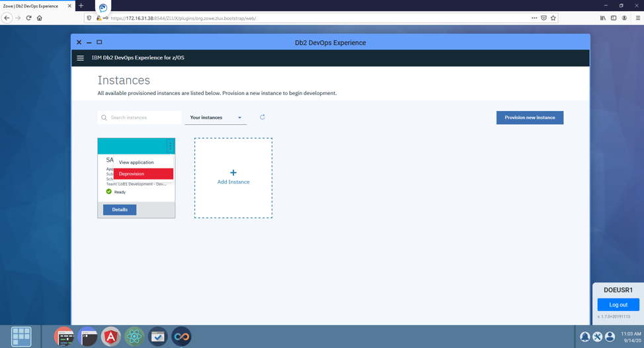Go back in the browser

7,18
